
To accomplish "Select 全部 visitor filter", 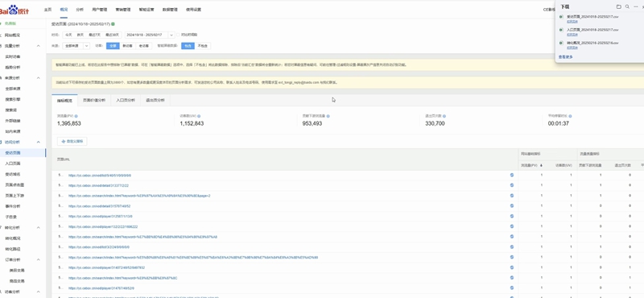I will coord(113,46).
